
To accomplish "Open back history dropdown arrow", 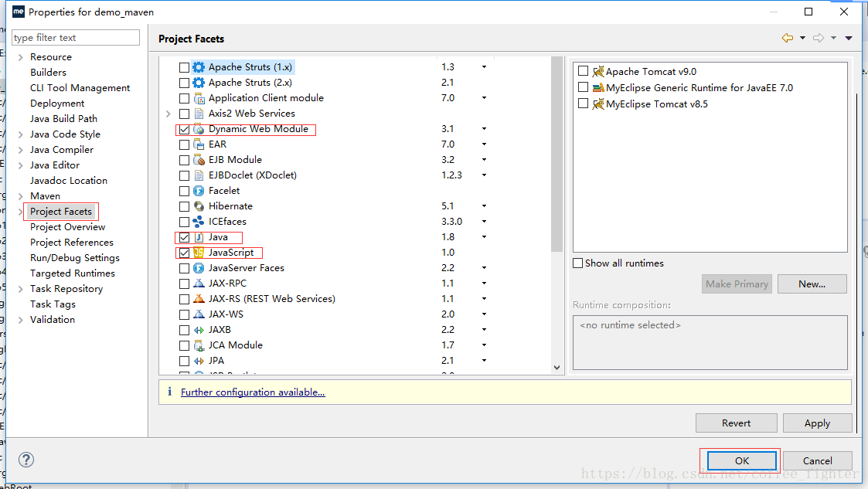I will point(802,38).
